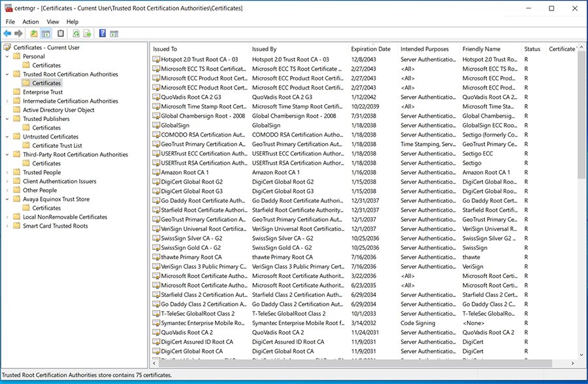Image resolution: width=588 pixels, height=384 pixels.
Task: Click the clipboard Properties toolbar icon
Action: coord(60,33)
